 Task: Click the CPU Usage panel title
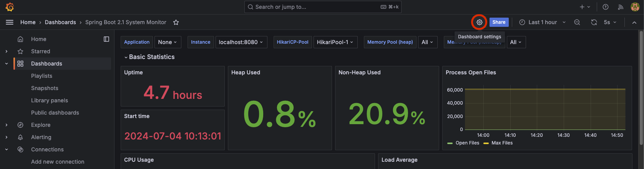[139, 160]
